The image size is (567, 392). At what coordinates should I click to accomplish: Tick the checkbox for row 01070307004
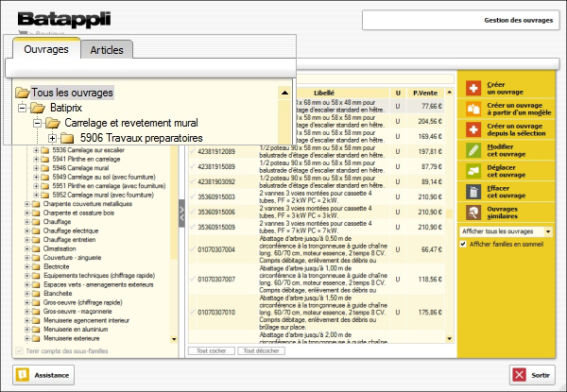(x=194, y=249)
